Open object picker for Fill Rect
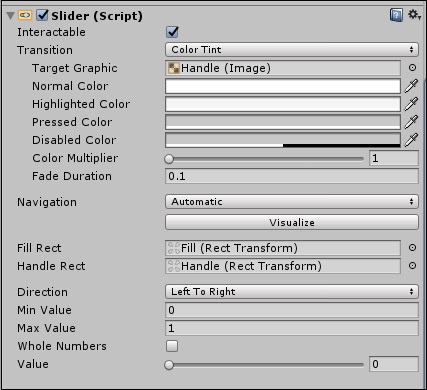The width and height of the screenshot is (427, 390). [412, 248]
